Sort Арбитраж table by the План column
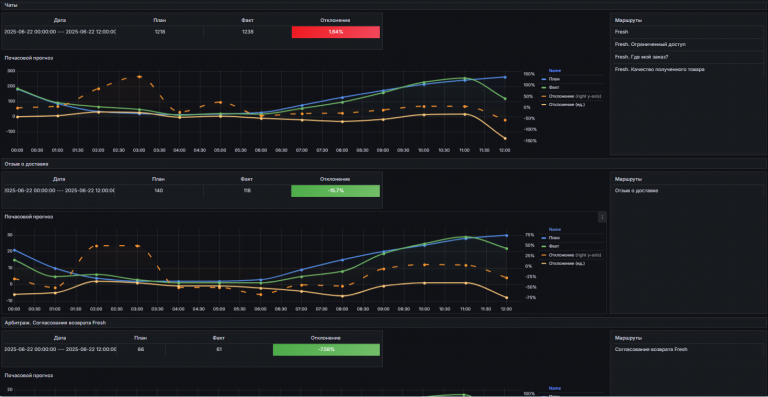768x397 pixels. [141, 338]
